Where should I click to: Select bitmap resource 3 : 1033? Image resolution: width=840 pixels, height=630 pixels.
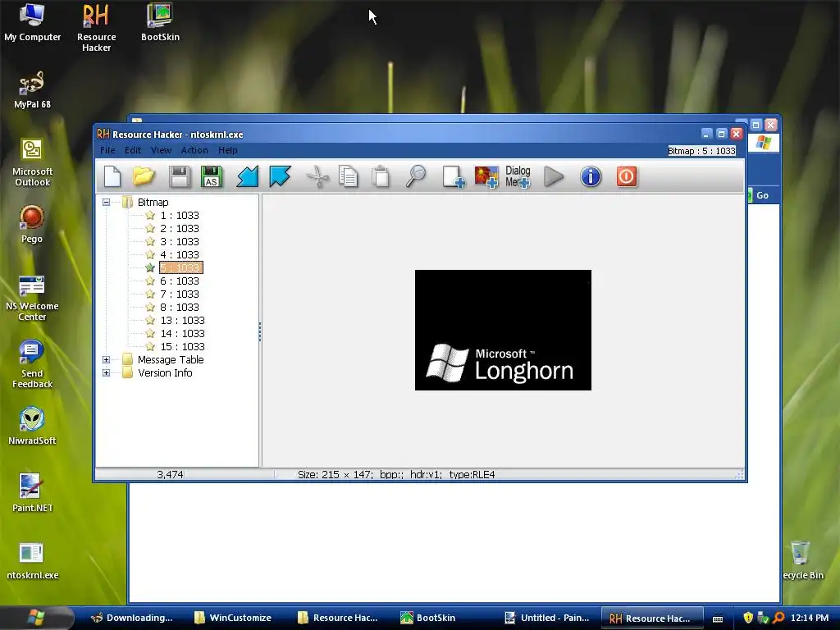[x=180, y=242]
